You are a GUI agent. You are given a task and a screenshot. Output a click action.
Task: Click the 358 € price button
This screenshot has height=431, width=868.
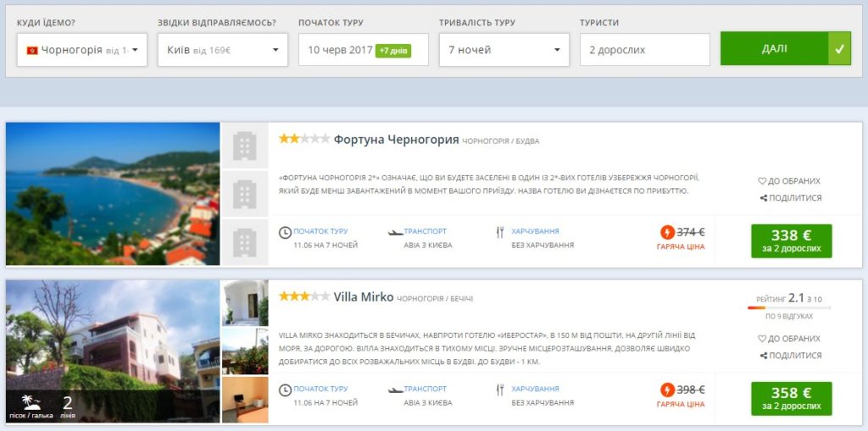[x=791, y=398]
